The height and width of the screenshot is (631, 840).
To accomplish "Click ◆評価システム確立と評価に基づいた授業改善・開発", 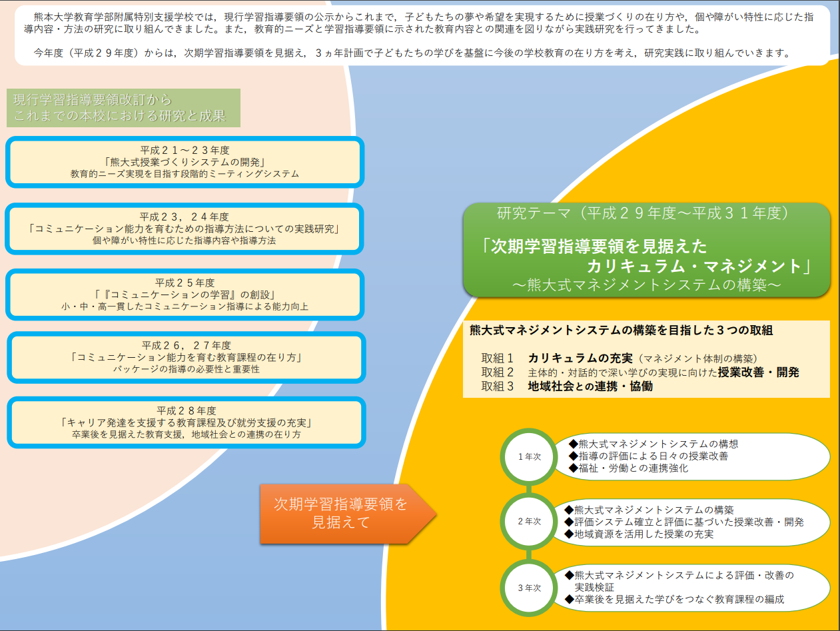I will (683, 522).
